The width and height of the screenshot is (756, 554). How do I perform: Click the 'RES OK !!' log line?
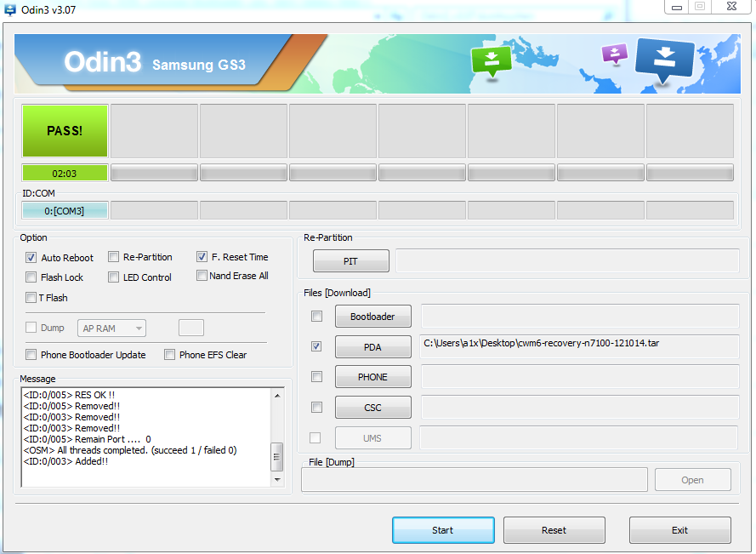[x=70, y=395]
